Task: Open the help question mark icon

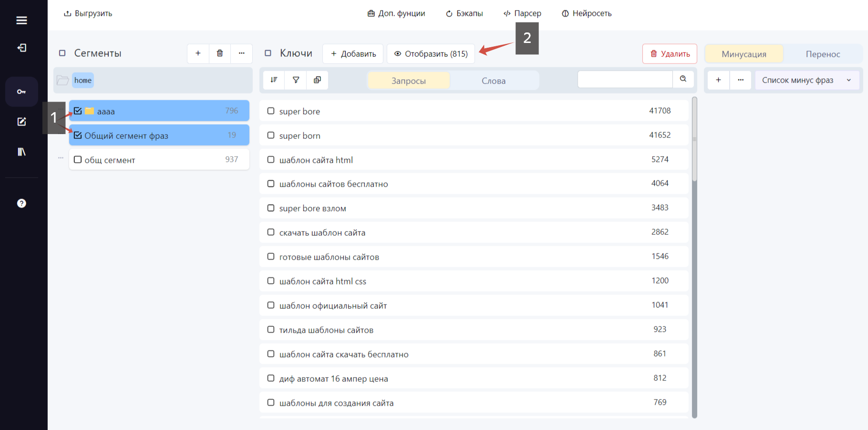Action: pyautogui.click(x=21, y=203)
